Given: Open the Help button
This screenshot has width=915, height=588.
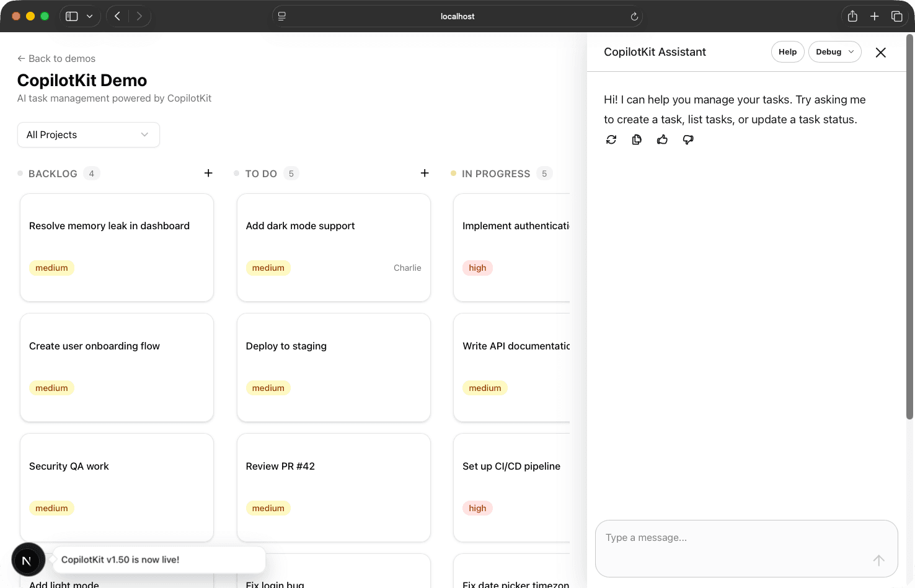Looking at the screenshot, I should [x=787, y=51].
